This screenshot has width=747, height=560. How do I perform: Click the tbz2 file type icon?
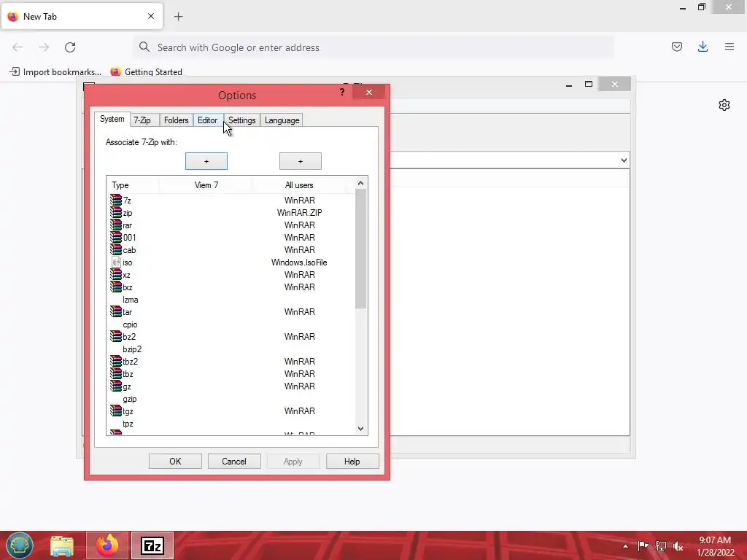(x=116, y=361)
